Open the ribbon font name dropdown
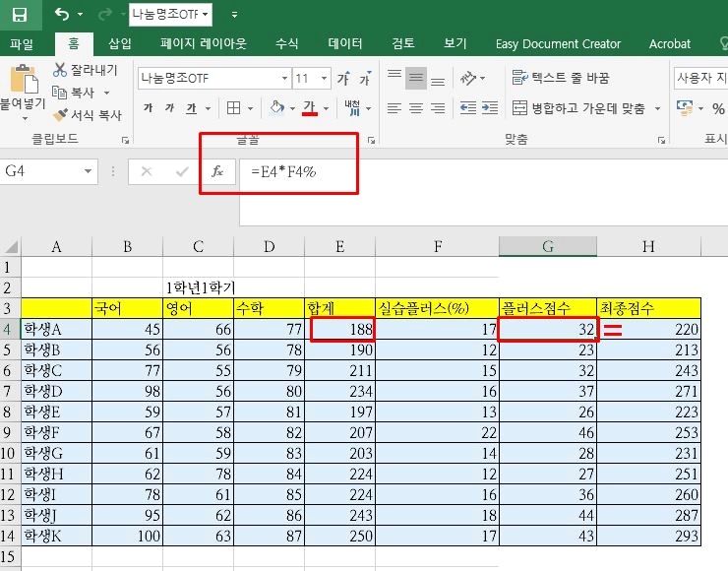The height and width of the screenshot is (571, 728). point(284,78)
